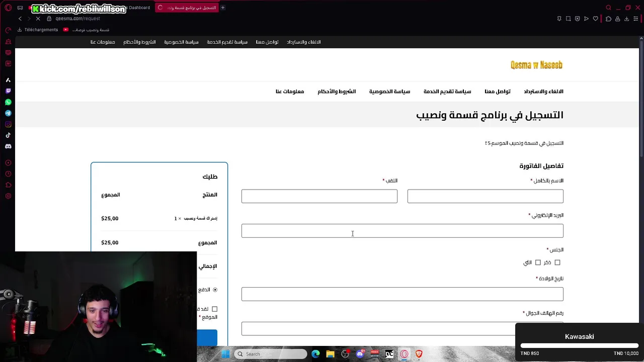Viewport: 644px width, 362px height.
Task: Open Voicemeeter from the taskbar
Action: (x=375, y=354)
